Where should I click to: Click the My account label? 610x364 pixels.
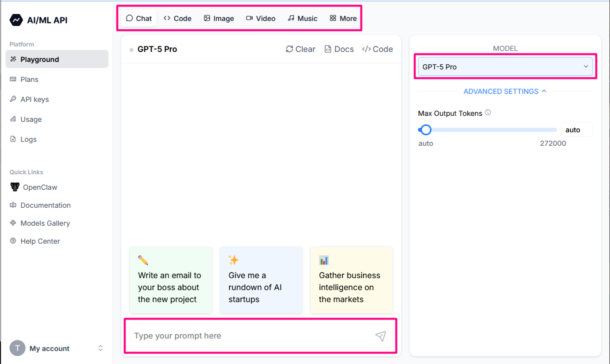(49, 349)
